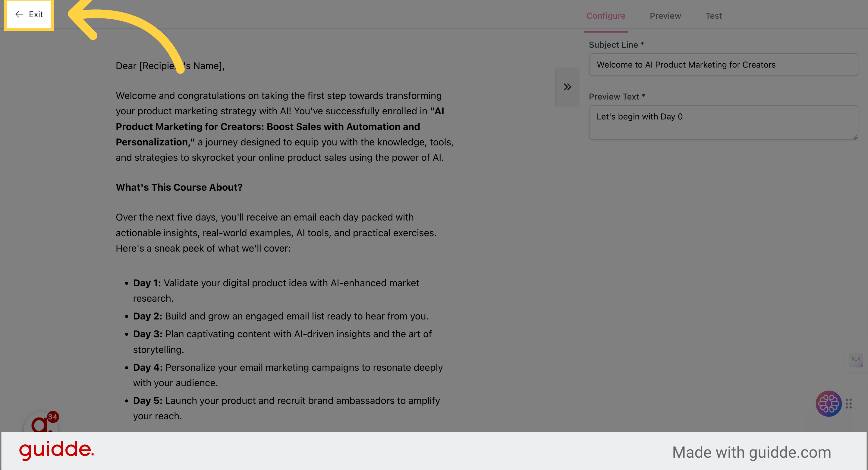Collapse the side panel with double chevron

567,87
